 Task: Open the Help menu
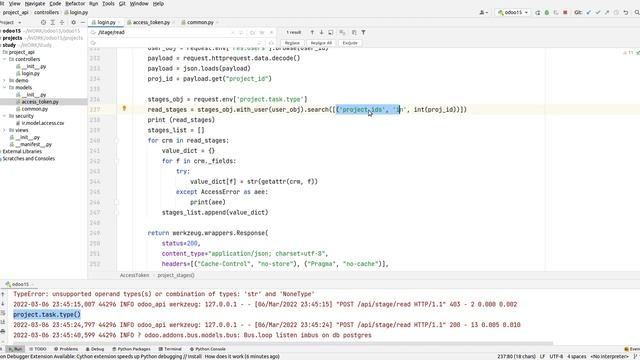point(158,4)
